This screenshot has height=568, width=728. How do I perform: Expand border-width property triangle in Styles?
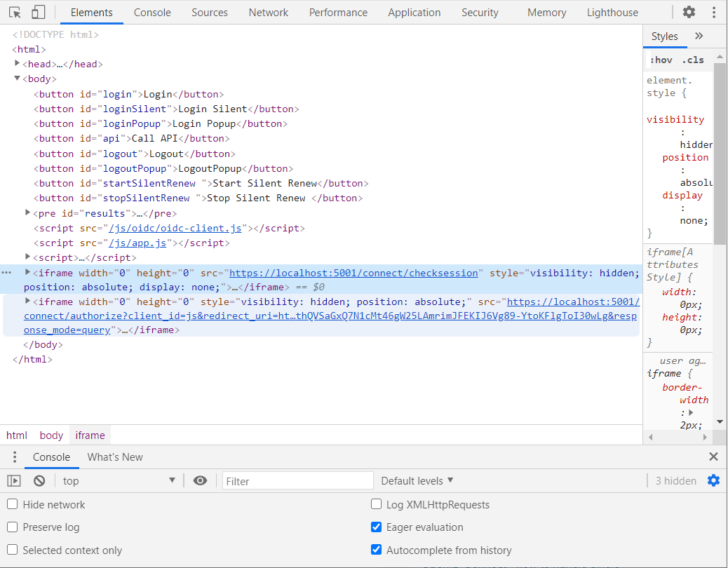pos(691,412)
